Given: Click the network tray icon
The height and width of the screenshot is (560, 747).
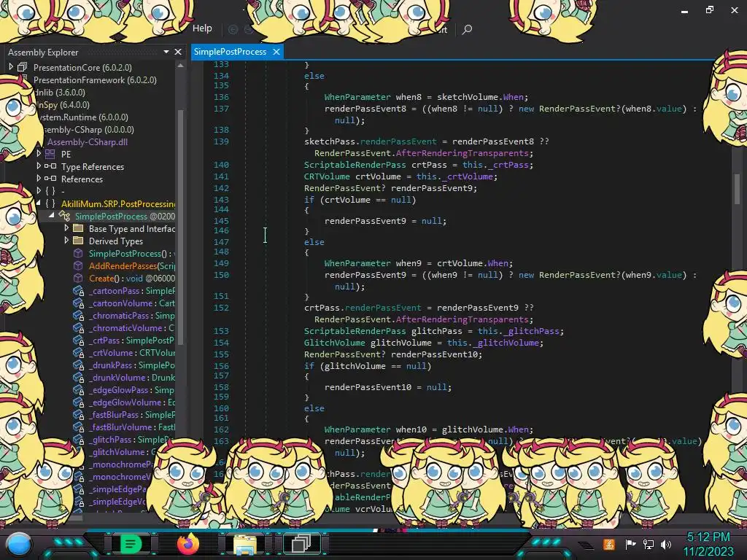Looking at the screenshot, I should pos(649,544).
